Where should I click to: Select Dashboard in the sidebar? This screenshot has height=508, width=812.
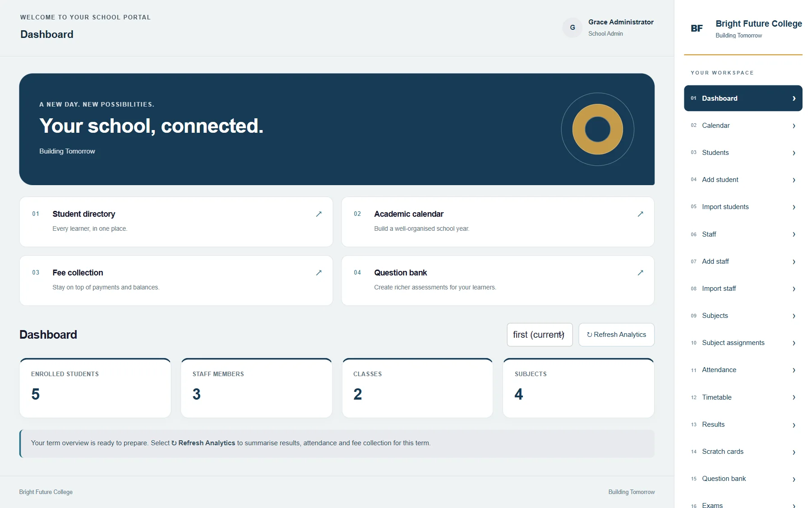pyautogui.click(x=743, y=98)
